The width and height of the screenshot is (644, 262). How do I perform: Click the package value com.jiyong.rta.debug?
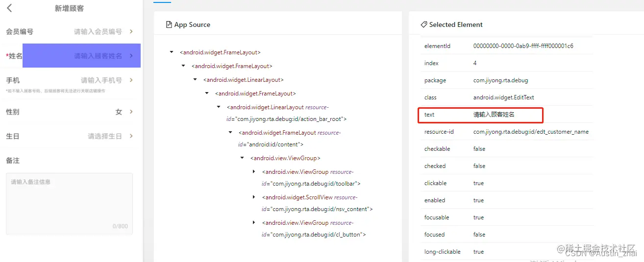[500, 80]
